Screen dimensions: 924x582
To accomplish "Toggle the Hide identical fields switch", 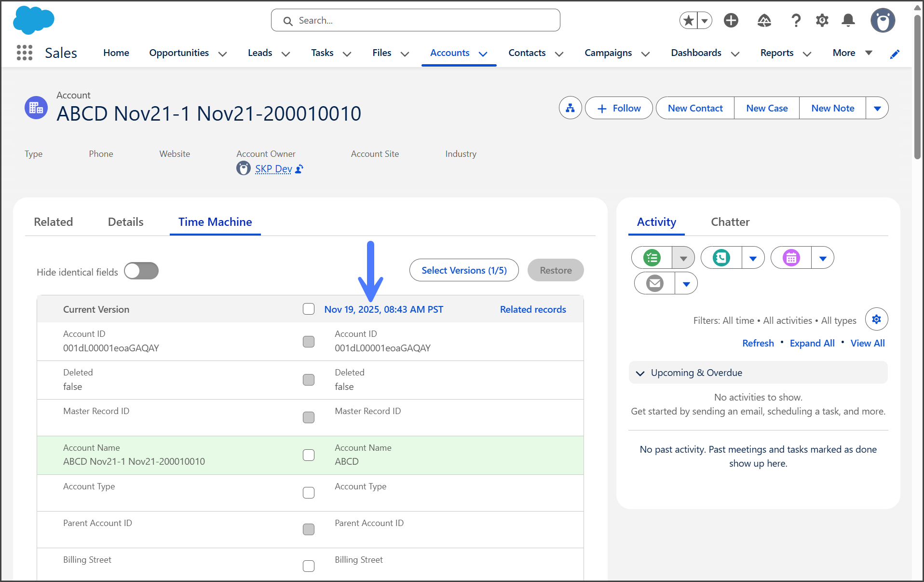I will (x=141, y=271).
